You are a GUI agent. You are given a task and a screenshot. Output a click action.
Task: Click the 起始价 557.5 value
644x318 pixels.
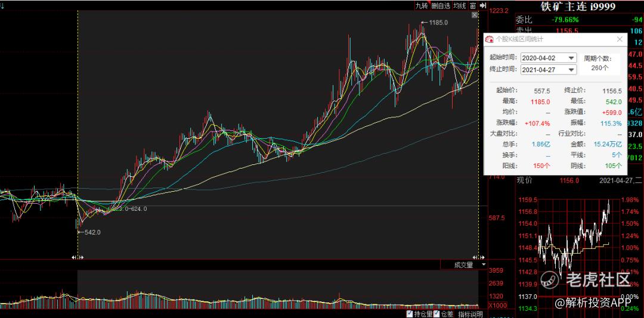(x=541, y=91)
